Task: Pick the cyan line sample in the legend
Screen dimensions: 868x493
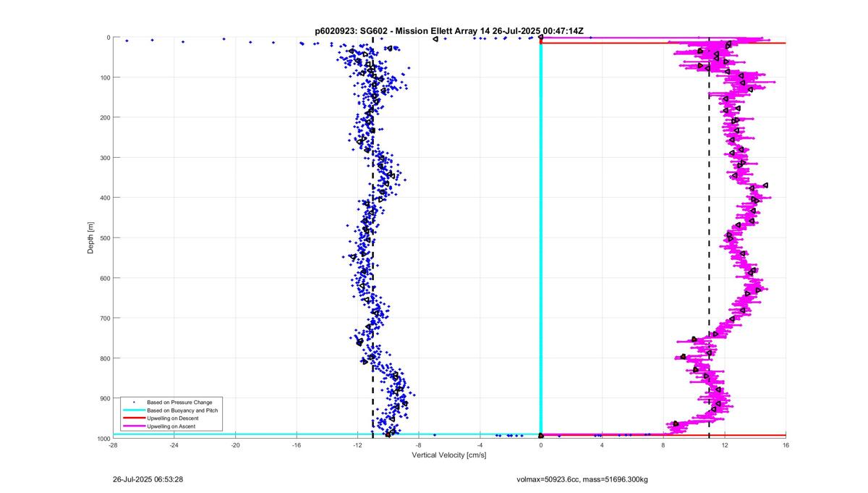Action: point(134,410)
